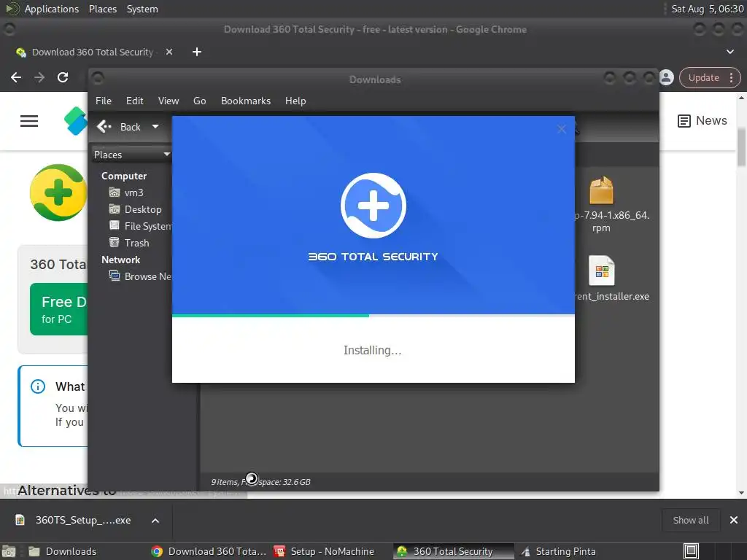Click the 7.94-1.x86_64.rpm file name

click(x=611, y=222)
